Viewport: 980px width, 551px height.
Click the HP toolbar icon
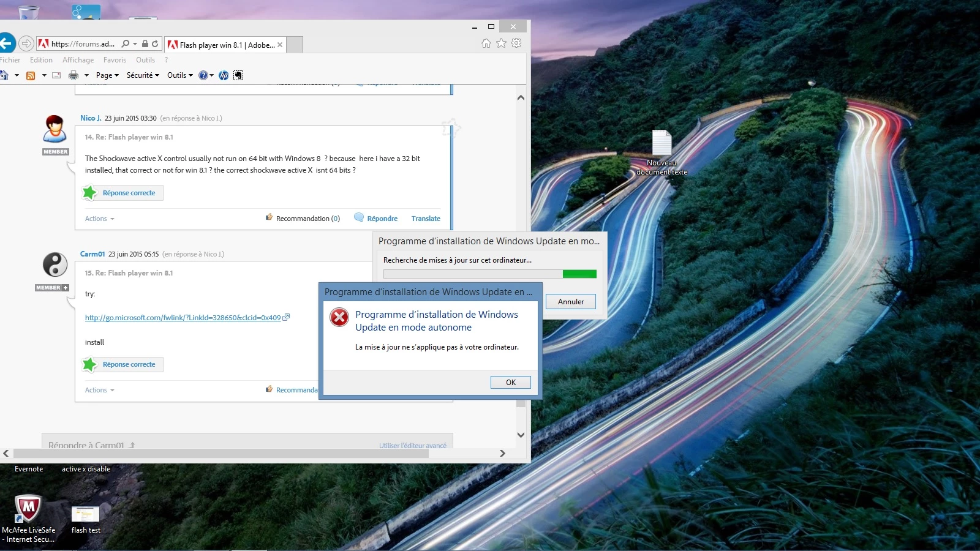224,75
